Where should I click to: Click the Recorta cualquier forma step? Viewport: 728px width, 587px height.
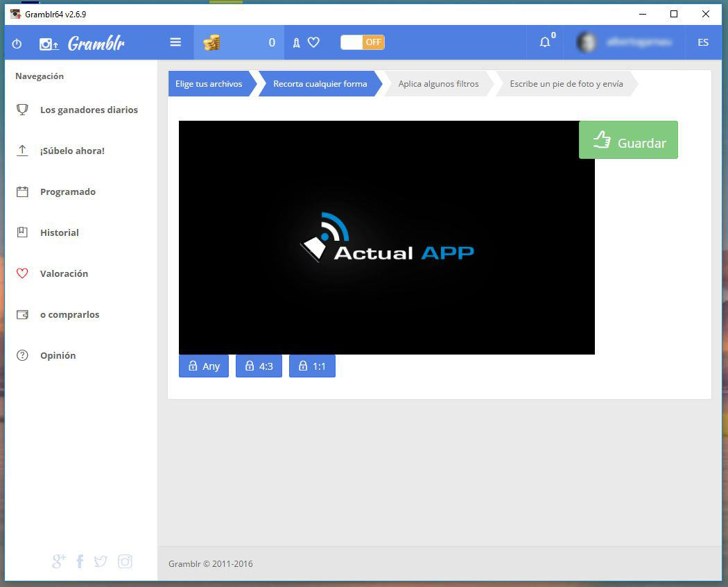pos(320,84)
